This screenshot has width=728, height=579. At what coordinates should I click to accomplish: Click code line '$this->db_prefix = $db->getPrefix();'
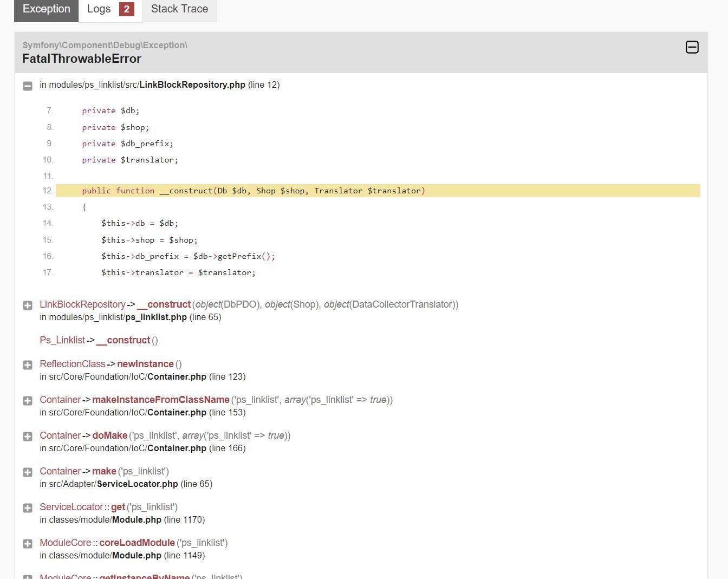pyautogui.click(x=188, y=256)
